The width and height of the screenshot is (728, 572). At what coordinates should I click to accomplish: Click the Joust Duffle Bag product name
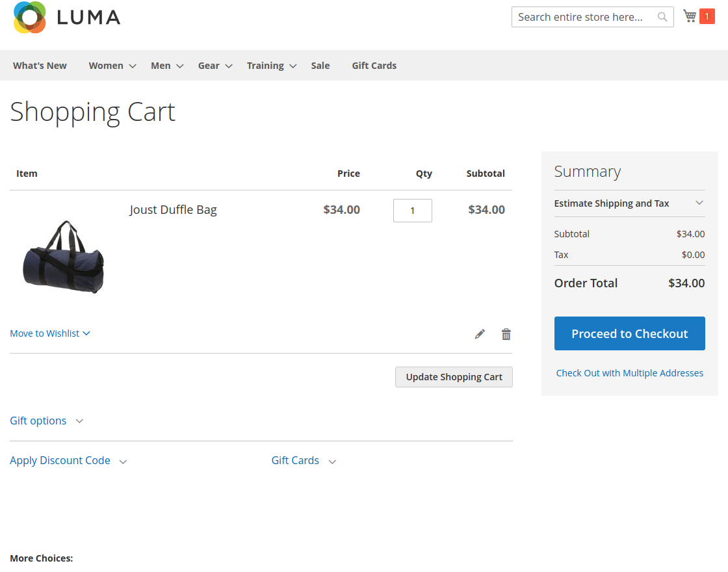coord(173,209)
